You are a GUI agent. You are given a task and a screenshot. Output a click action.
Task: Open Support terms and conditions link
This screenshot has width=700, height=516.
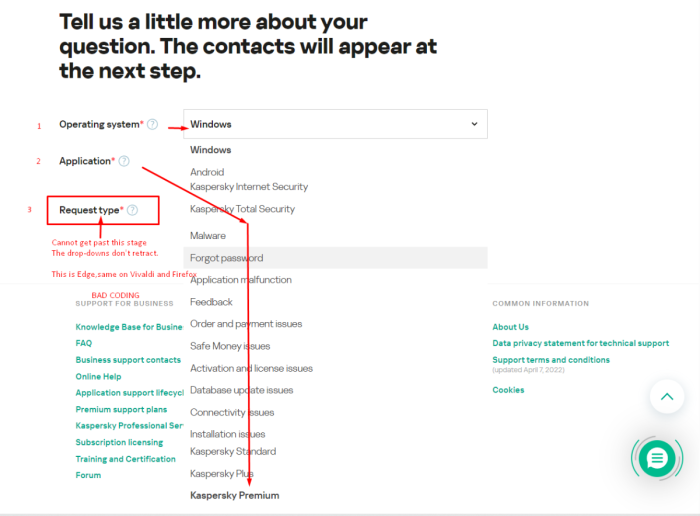click(x=564, y=360)
